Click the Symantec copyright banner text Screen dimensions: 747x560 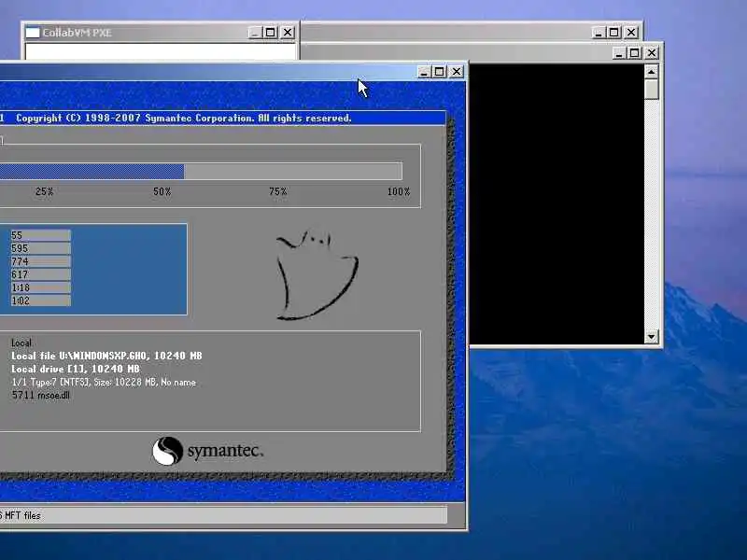tap(183, 119)
